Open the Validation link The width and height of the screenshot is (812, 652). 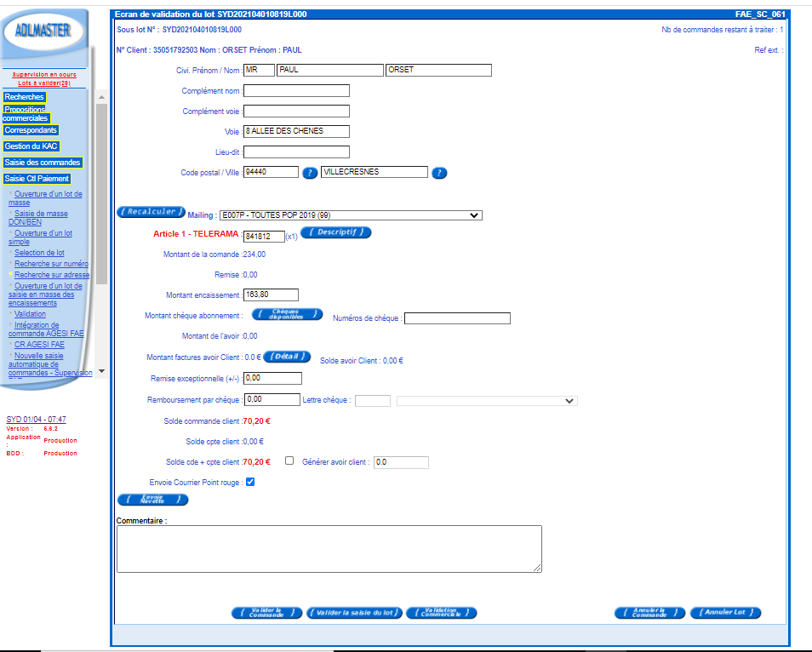30,314
